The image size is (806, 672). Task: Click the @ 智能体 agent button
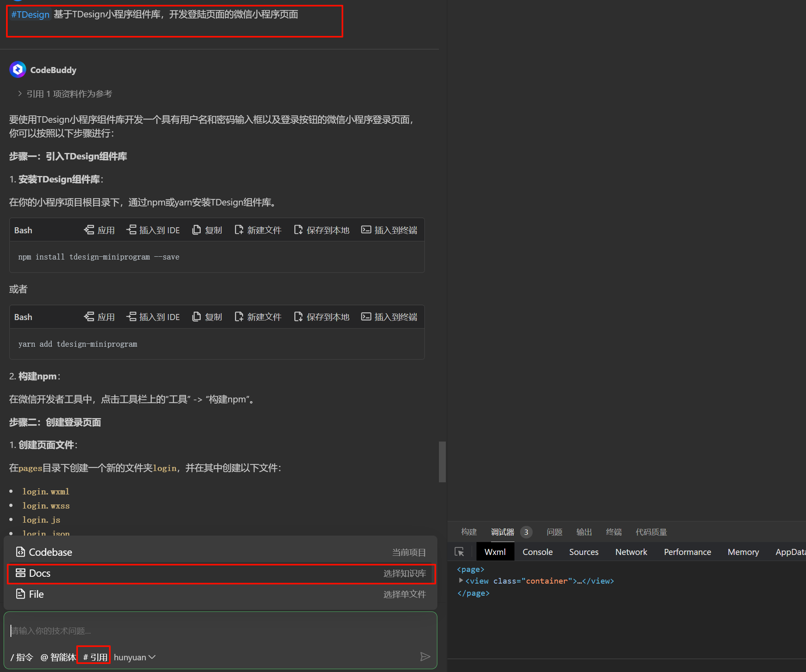[x=58, y=657]
